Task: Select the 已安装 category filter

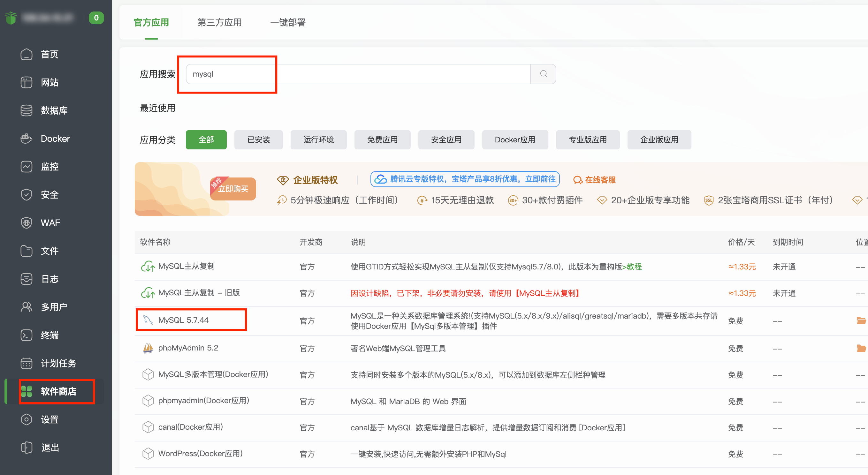Action: [259, 140]
